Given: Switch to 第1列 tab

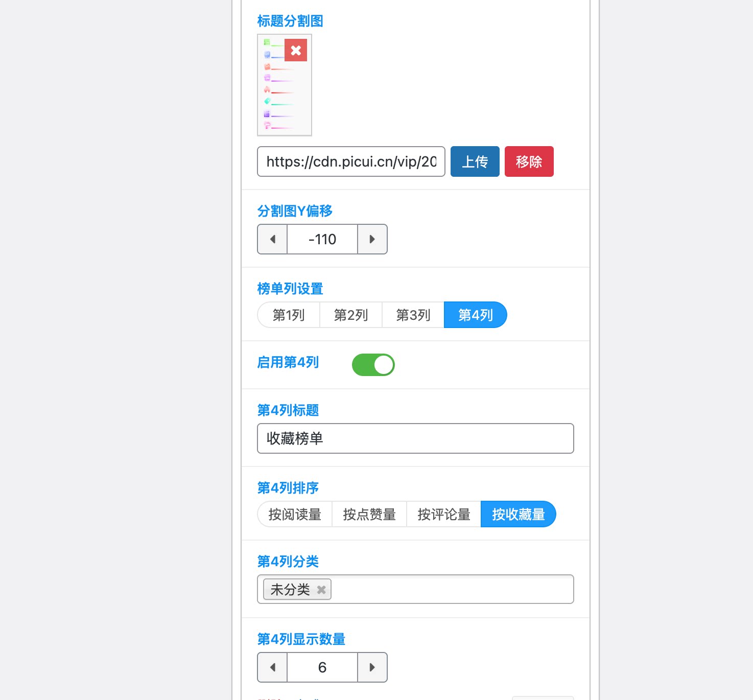Looking at the screenshot, I should tap(288, 315).
